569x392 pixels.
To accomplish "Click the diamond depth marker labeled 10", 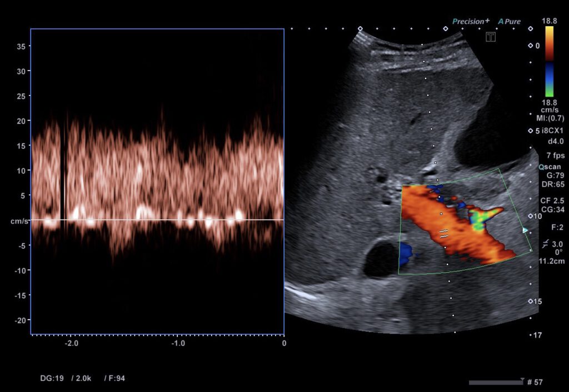I will click(x=530, y=216).
